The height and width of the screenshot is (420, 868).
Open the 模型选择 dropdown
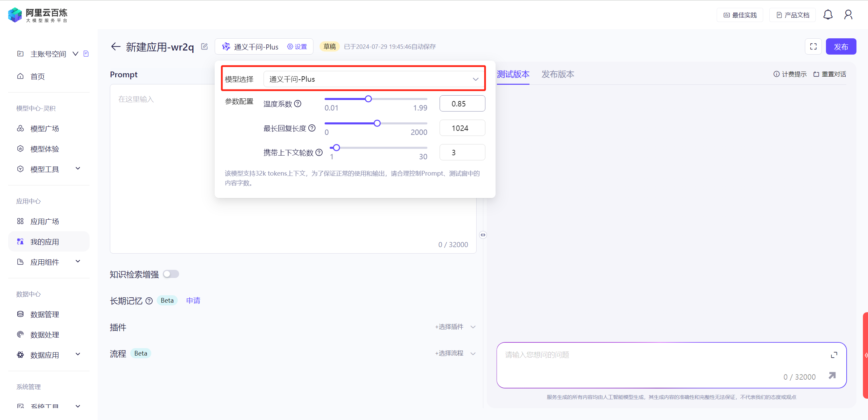[373, 79]
